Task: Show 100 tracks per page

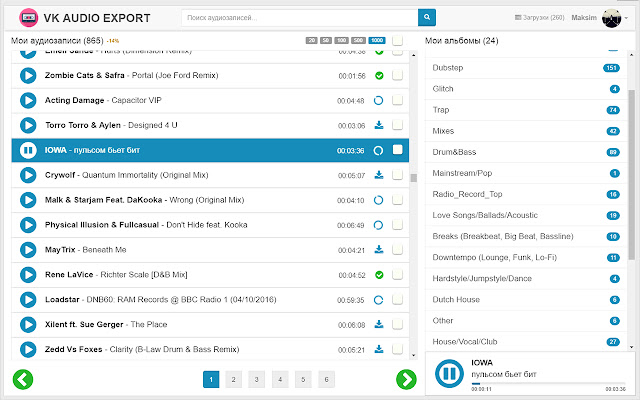Action: coord(341,40)
